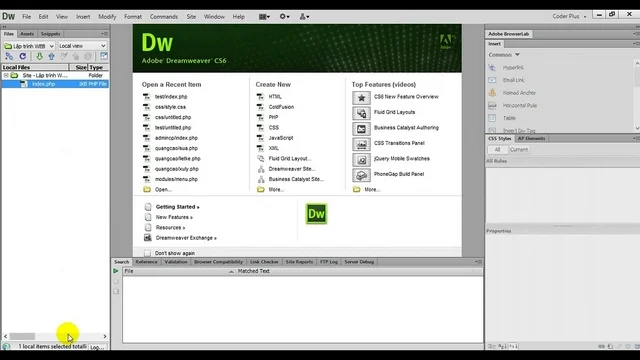Select index.php in Local Files

tap(55, 84)
